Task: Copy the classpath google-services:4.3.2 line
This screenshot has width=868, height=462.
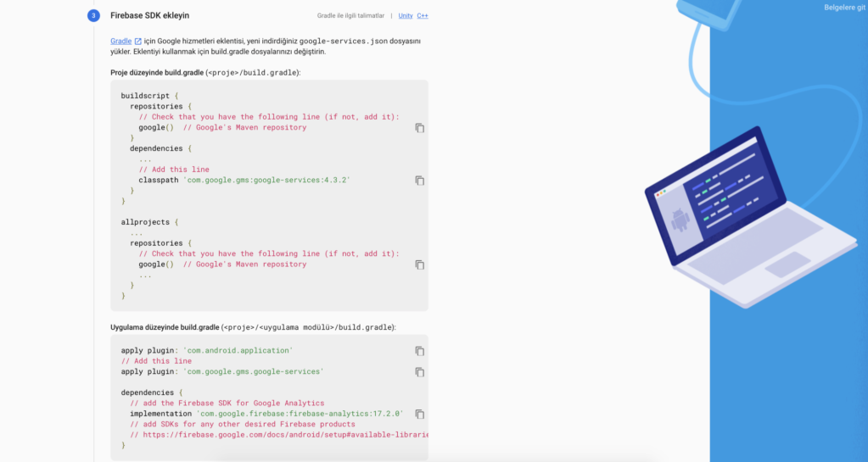Action: [x=420, y=181]
